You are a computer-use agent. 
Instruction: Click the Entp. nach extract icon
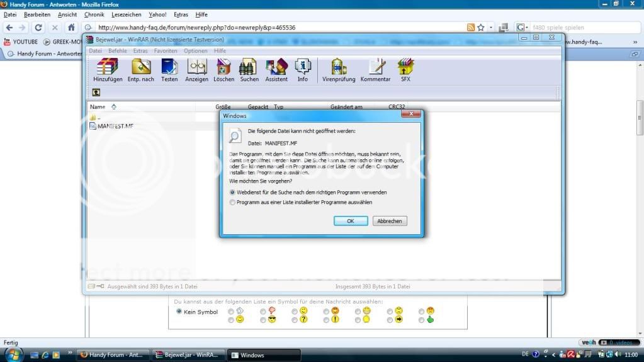coord(140,67)
